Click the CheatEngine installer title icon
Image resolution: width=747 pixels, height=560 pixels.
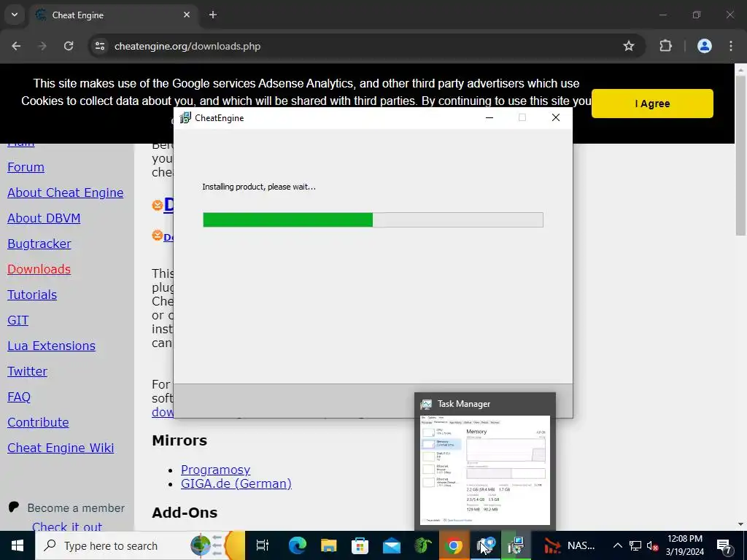(185, 117)
